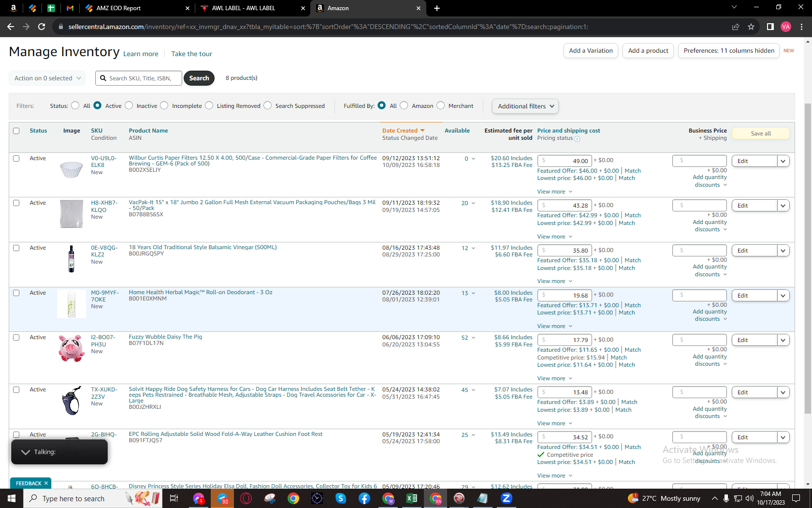Select the Listing Removed status filter
Screen dimensions: 812x508
pyautogui.click(x=209, y=105)
